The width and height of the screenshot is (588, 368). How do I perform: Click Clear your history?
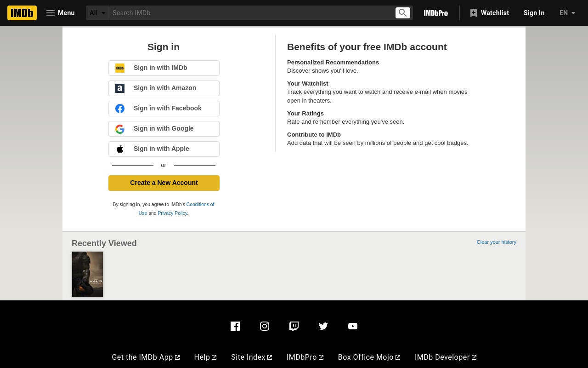(496, 242)
